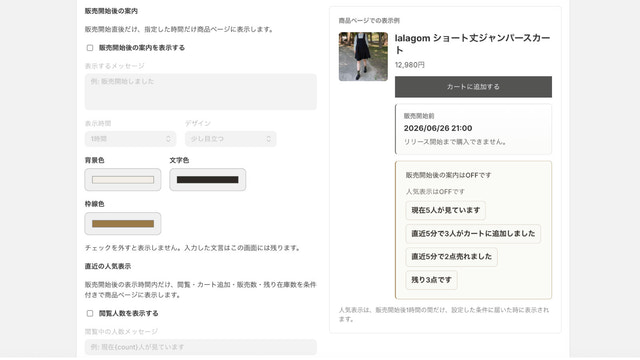The image size is (640, 360).
Task: Click the 商品ページでの表示例 label
Action: [369, 20]
